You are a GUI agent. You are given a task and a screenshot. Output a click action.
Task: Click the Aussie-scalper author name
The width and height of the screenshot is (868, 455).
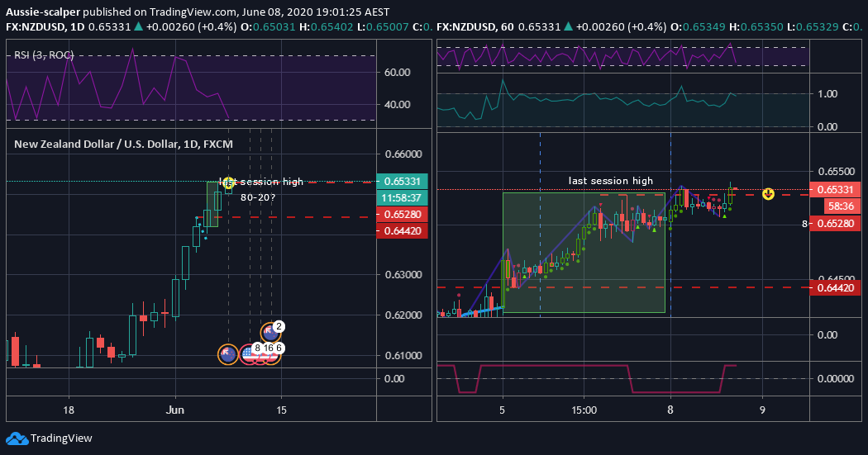click(43, 12)
